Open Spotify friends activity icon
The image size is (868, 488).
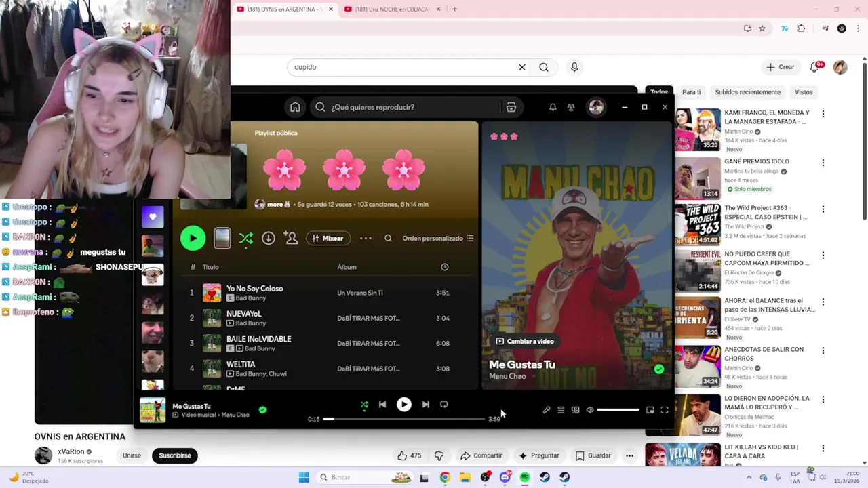click(x=571, y=107)
